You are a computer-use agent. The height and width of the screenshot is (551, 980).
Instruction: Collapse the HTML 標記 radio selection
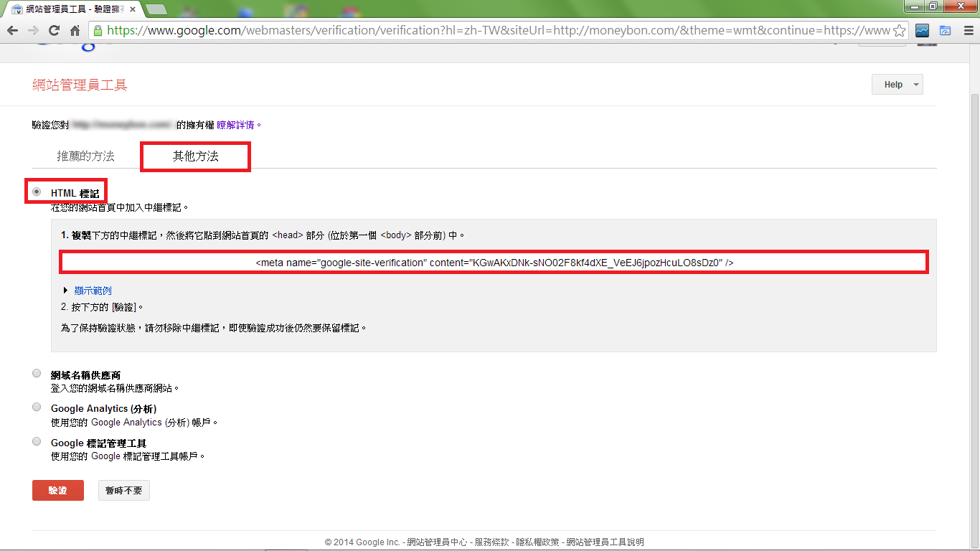tap(37, 191)
